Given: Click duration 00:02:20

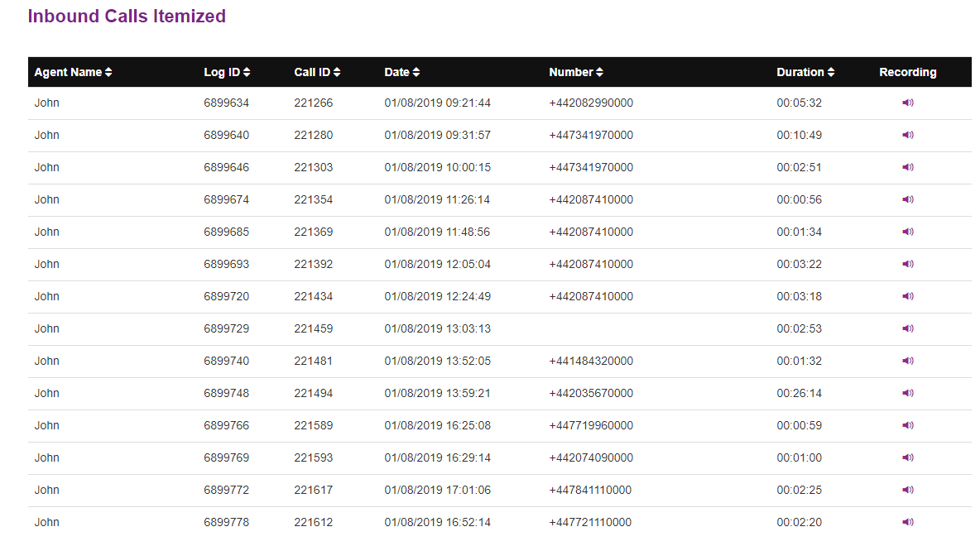Looking at the screenshot, I should point(799,522).
